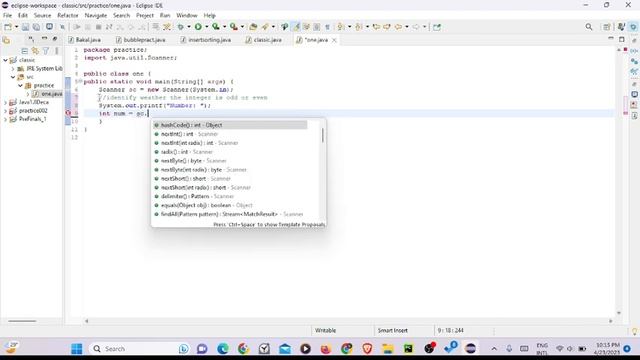Open the Debug button dropdown arrow
The height and width of the screenshot is (360, 640).
[189, 27]
